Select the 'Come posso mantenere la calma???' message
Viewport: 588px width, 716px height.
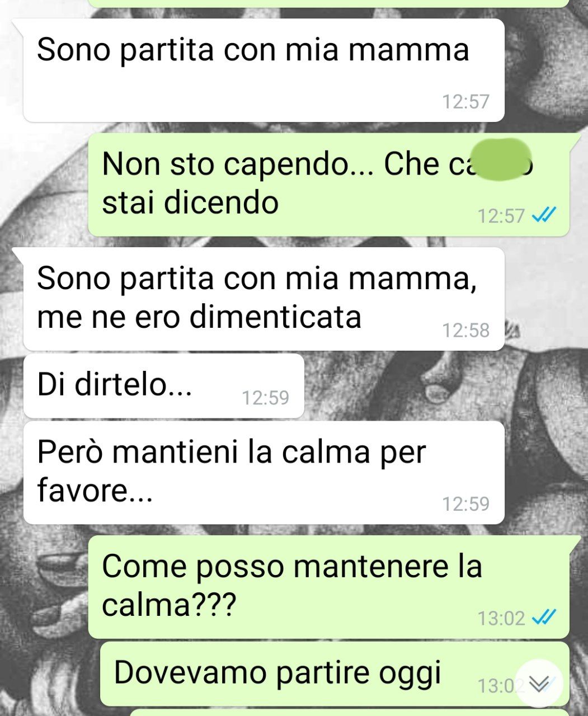click(x=328, y=587)
